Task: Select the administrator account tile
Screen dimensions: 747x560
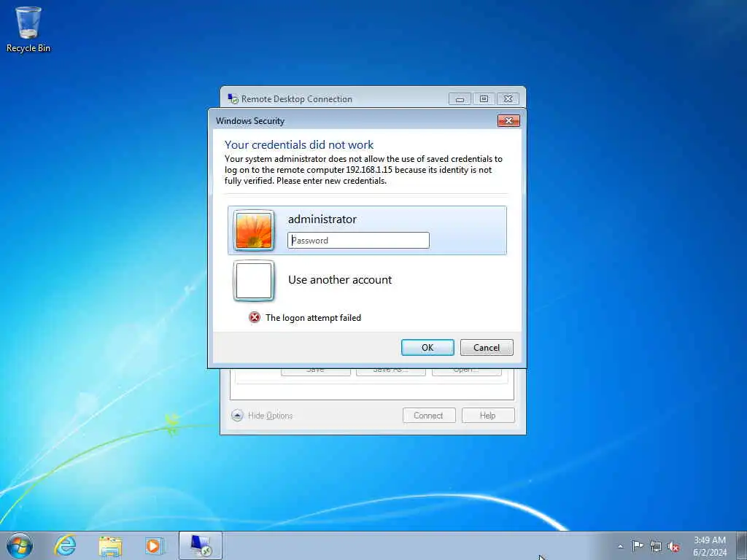Action: [367, 230]
